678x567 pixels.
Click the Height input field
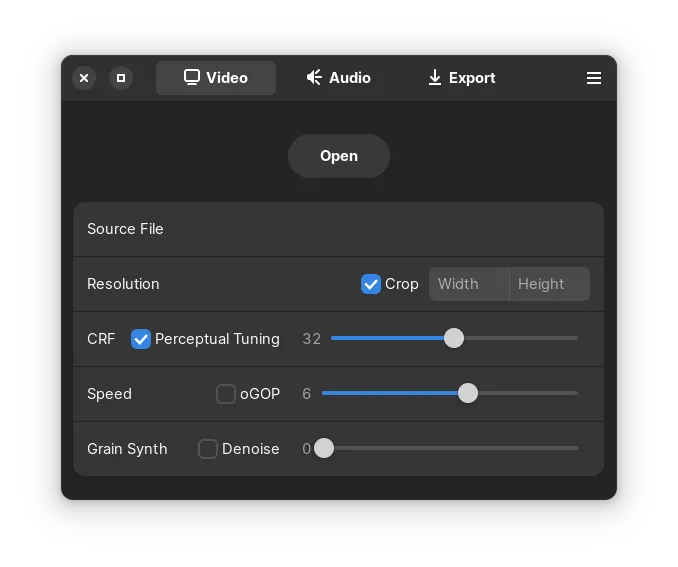click(x=549, y=284)
